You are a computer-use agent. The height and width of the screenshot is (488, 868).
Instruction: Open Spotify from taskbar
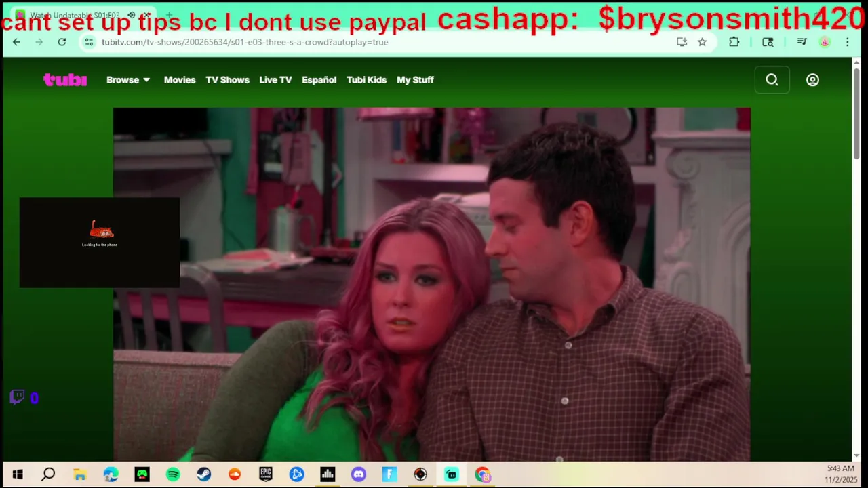click(x=173, y=474)
